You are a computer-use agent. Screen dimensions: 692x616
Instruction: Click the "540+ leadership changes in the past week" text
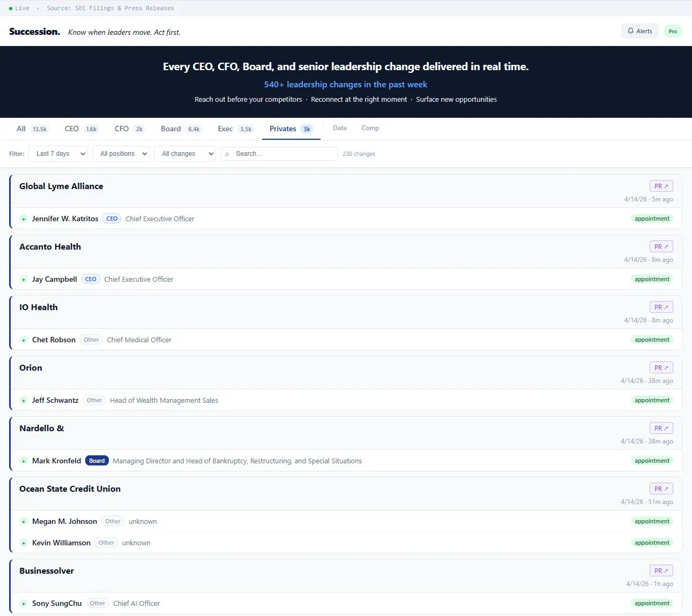click(346, 84)
